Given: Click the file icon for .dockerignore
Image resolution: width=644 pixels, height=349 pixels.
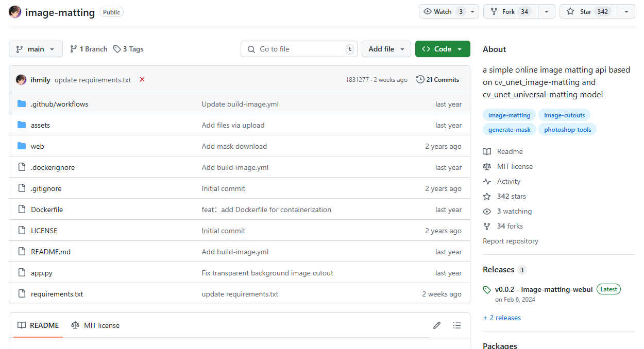Looking at the screenshot, I should [22, 167].
